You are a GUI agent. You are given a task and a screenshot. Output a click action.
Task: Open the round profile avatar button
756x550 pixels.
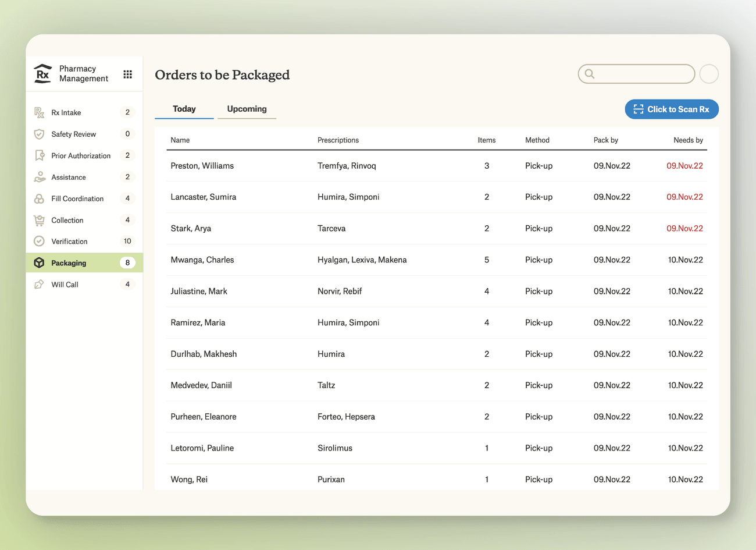709,74
